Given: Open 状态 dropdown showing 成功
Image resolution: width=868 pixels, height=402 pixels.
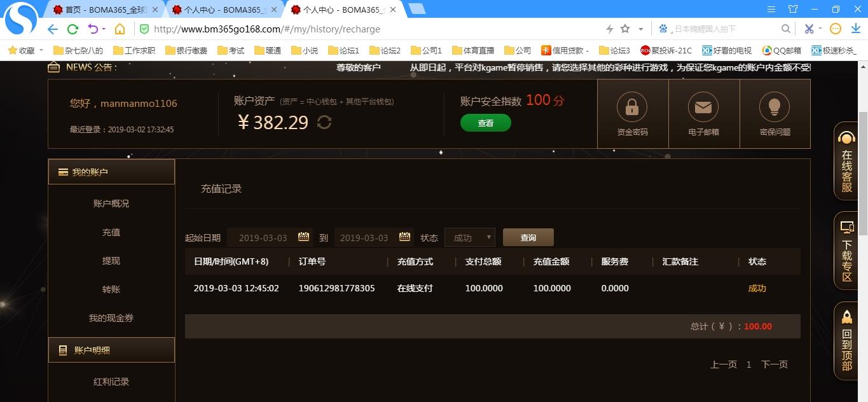Looking at the screenshot, I should pos(469,237).
